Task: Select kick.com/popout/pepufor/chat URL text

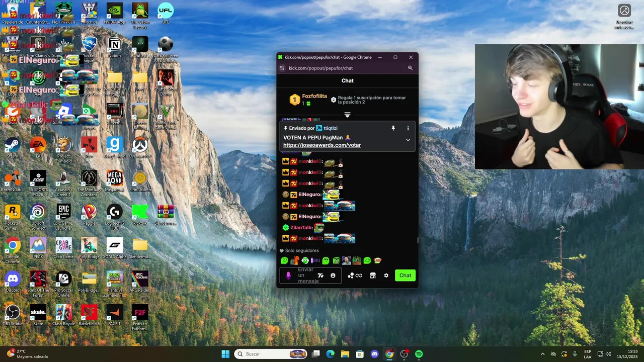Action: point(320,68)
